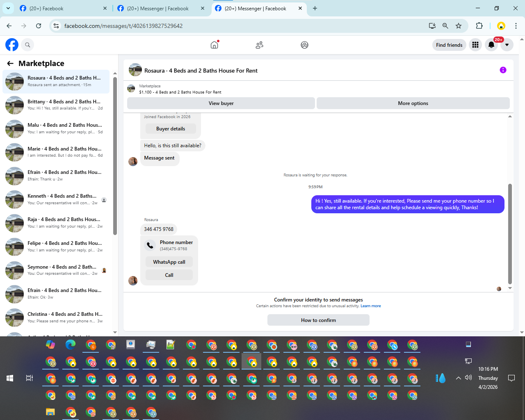Open the Rosaura conversation in the list

tap(56, 81)
